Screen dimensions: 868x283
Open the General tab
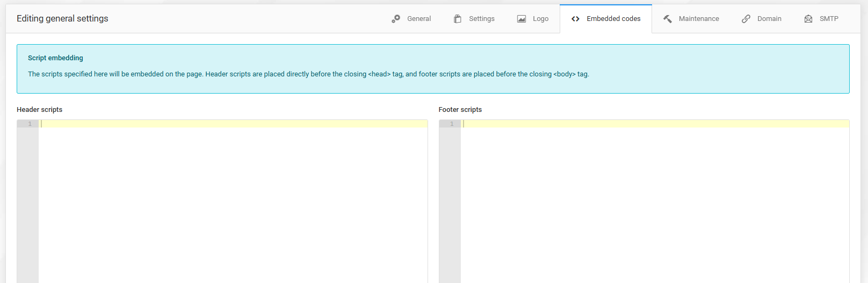[x=418, y=19]
